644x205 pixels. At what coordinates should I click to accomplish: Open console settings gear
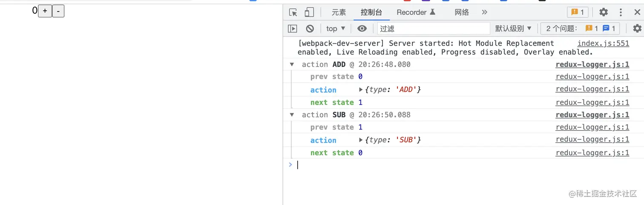pyautogui.click(x=637, y=29)
